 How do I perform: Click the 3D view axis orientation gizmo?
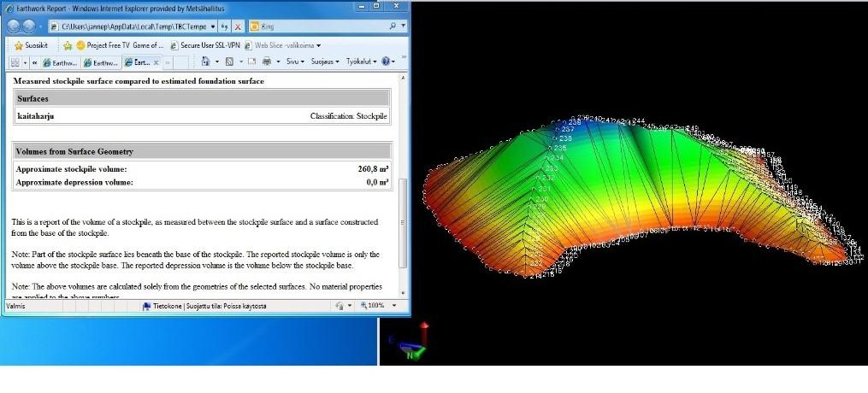pyautogui.click(x=409, y=342)
